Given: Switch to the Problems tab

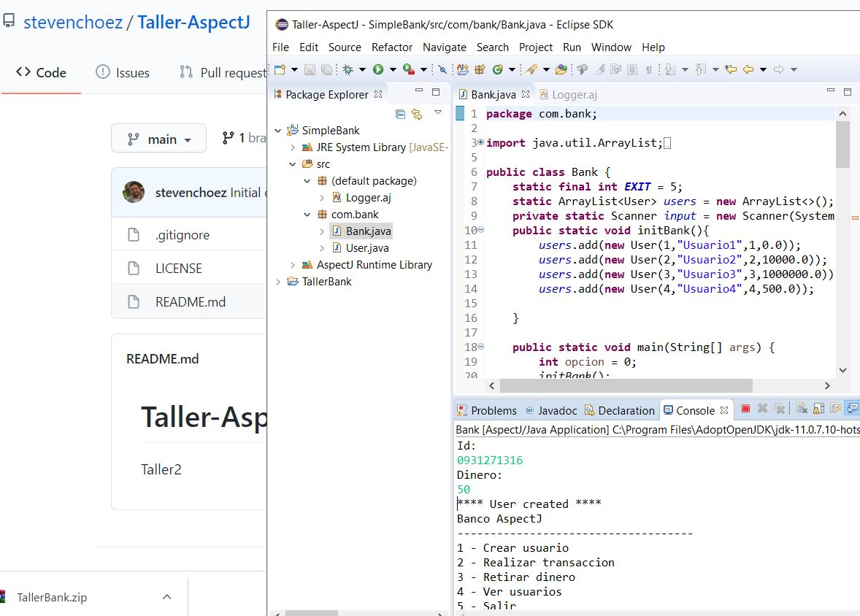Looking at the screenshot, I should click(x=487, y=410).
